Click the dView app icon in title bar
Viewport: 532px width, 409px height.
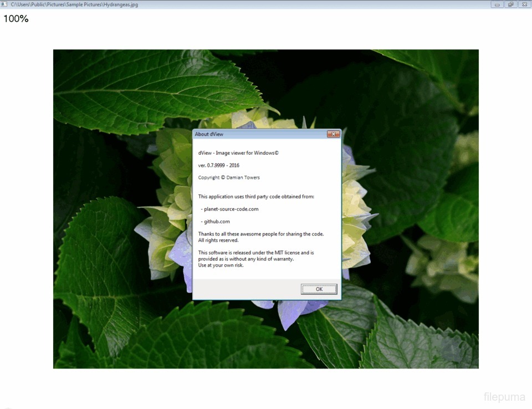click(x=4, y=4)
